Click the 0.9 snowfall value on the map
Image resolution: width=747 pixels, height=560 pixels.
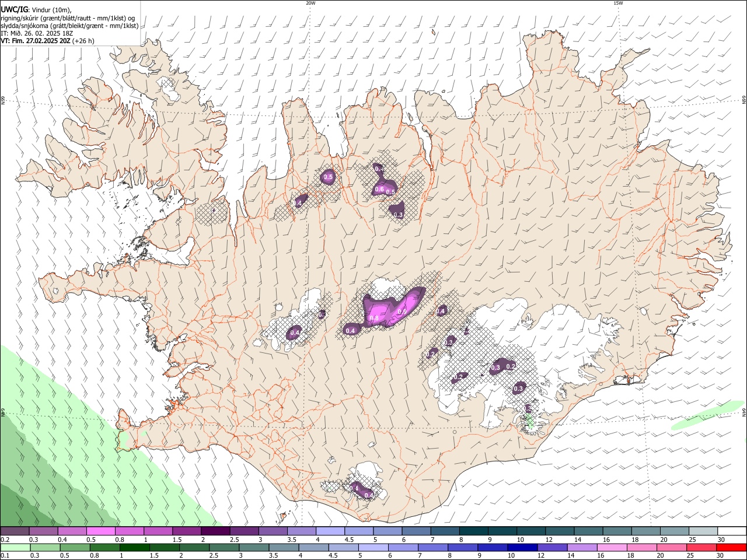pyautogui.click(x=402, y=312)
